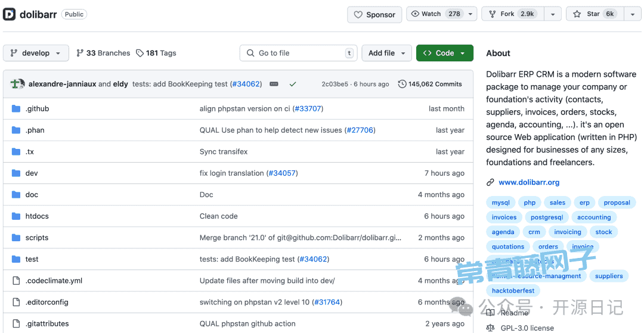View the 33 Branches link

click(x=103, y=53)
